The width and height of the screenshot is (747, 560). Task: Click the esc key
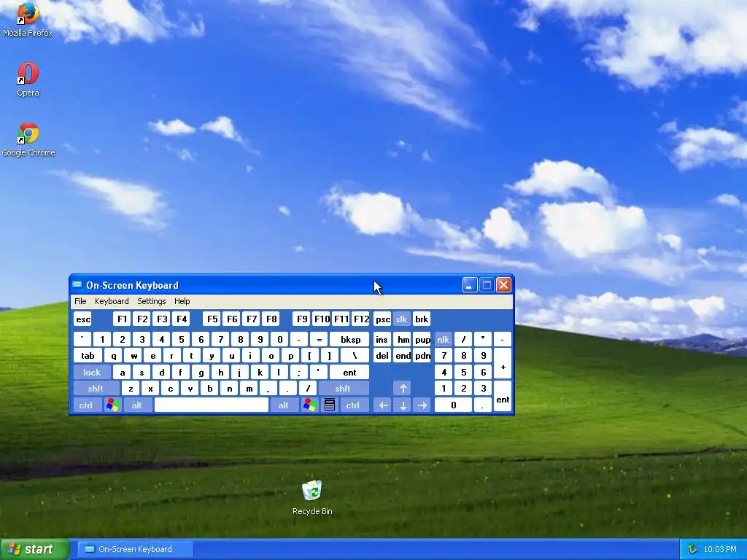83,319
